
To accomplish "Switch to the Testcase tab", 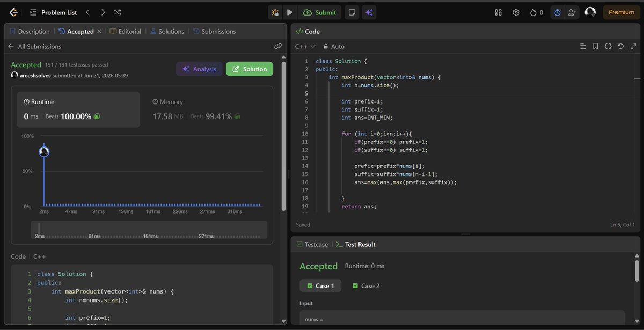I will pos(312,244).
